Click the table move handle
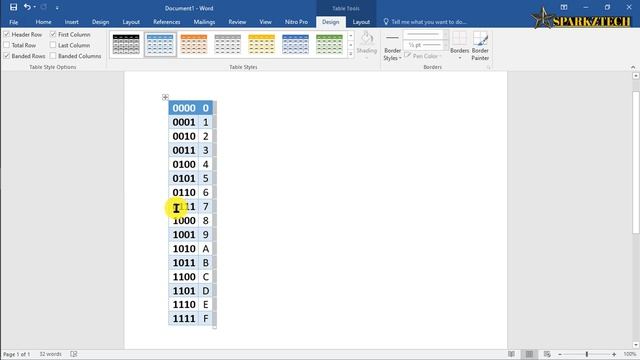This screenshot has height=360, width=640. (165, 97)
